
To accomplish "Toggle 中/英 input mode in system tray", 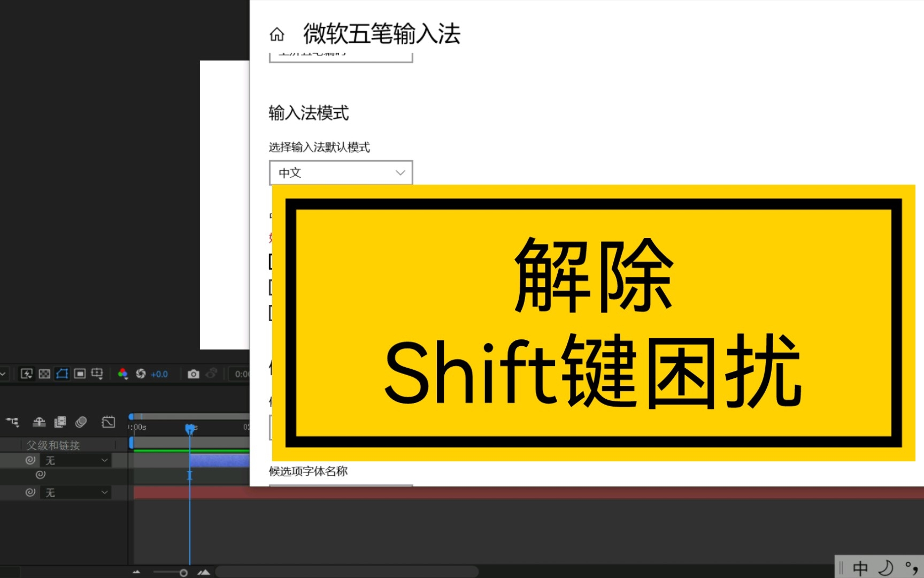I will pyautogui.click(x=860, y=568).
